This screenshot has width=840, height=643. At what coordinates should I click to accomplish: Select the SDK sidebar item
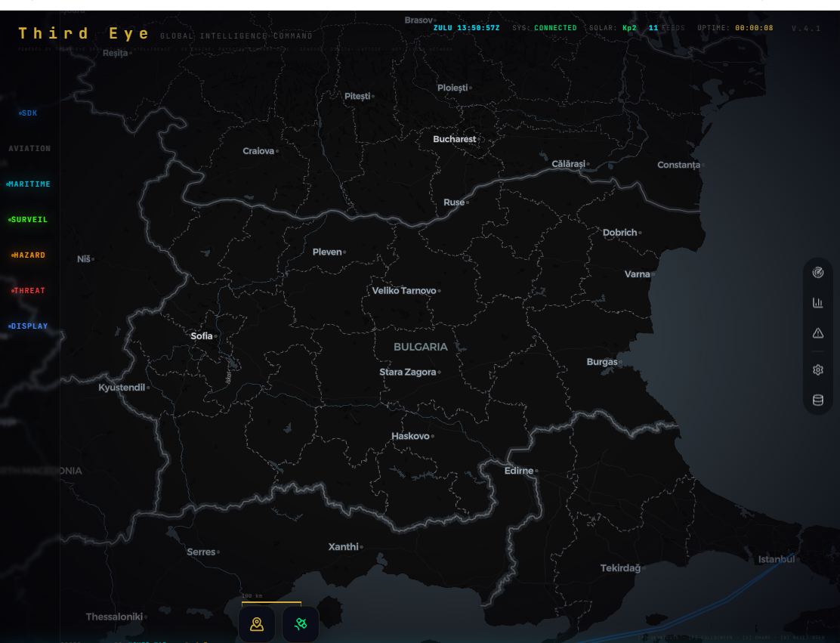(28, 113)
